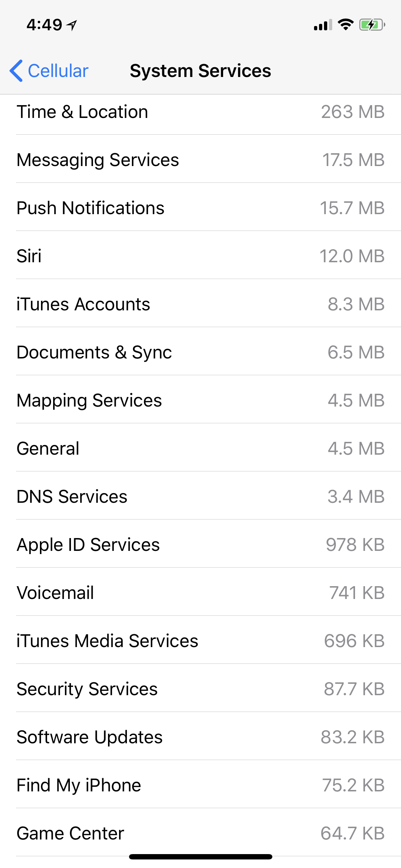Tap the Push Notifications entry
This screenshot has height=868, width=401.
click(x=200, y=208)
